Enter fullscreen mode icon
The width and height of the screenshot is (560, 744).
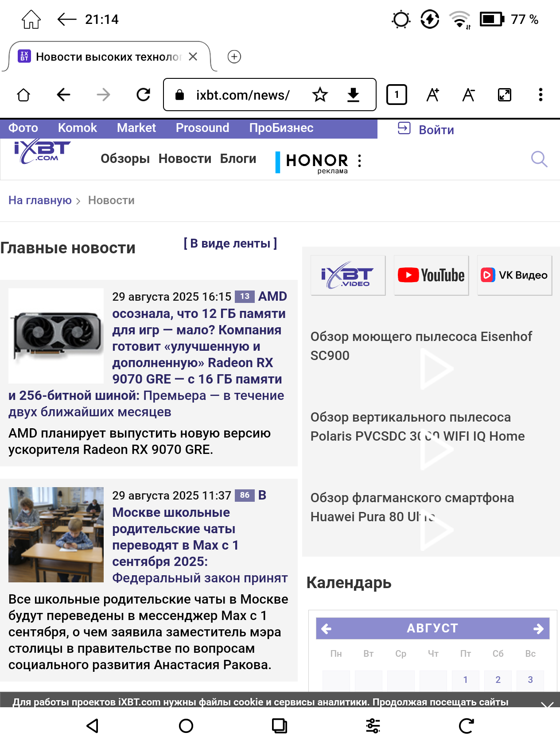tap(505, 95)
